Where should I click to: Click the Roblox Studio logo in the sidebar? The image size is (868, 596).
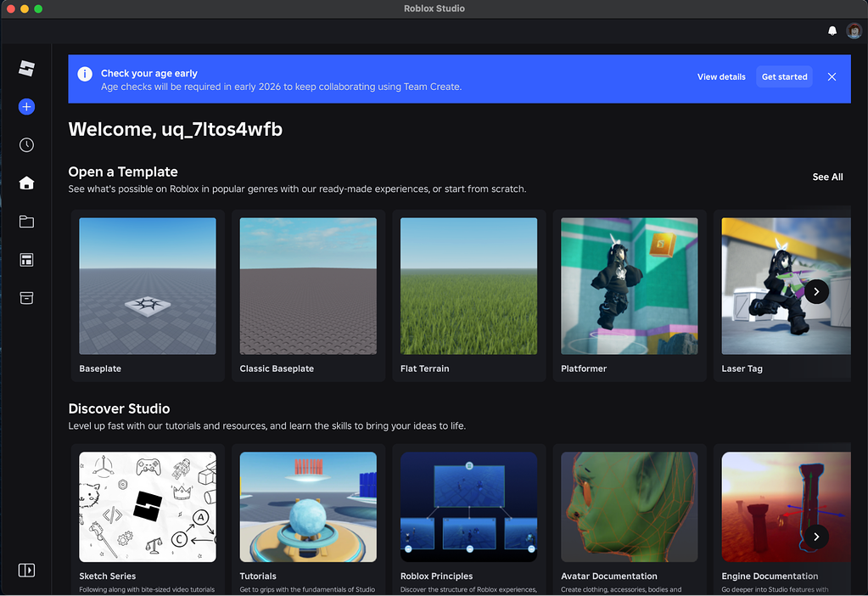[26, 68]
